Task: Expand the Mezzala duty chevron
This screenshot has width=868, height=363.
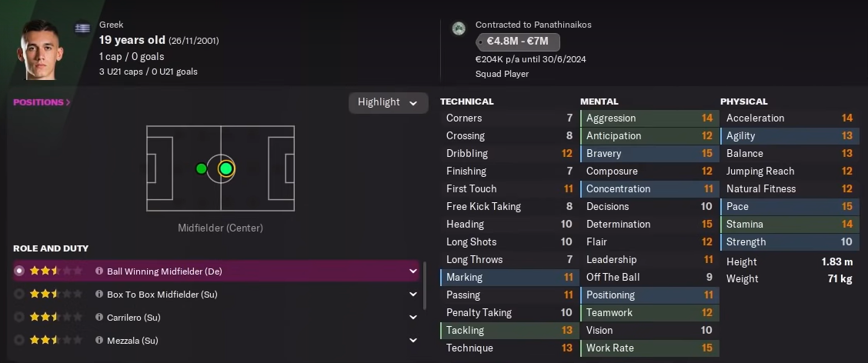Action: pos(413,341)
